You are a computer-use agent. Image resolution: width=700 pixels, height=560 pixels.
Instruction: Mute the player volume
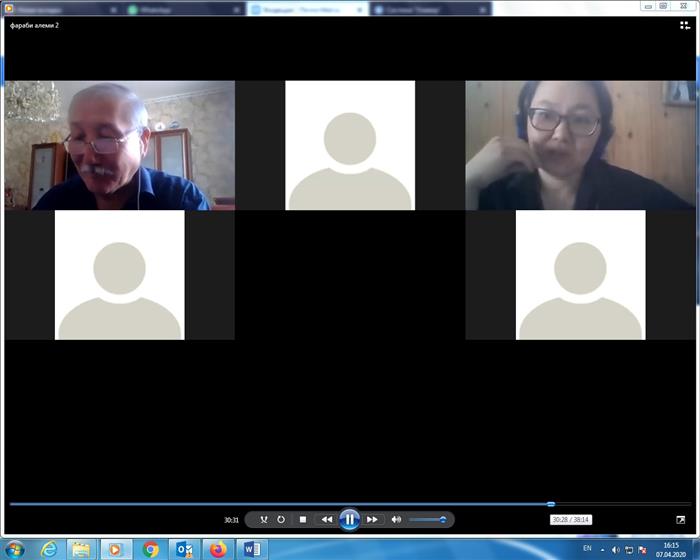pos(396,520)
